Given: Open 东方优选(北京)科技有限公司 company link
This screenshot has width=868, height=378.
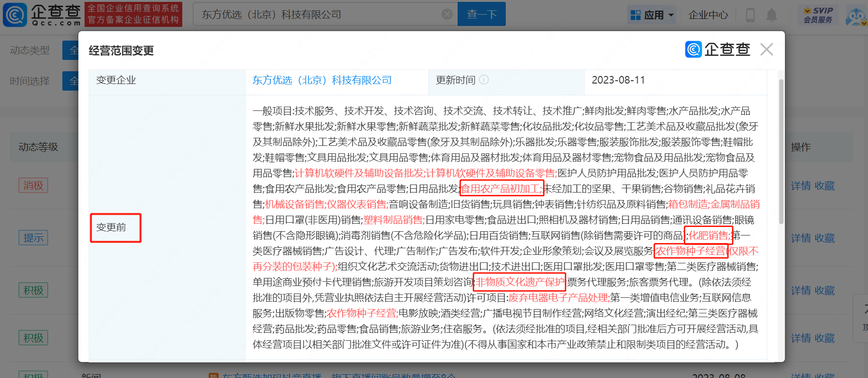Looking at the screenshot, I should pyautogui.click(x=322, y=80).
